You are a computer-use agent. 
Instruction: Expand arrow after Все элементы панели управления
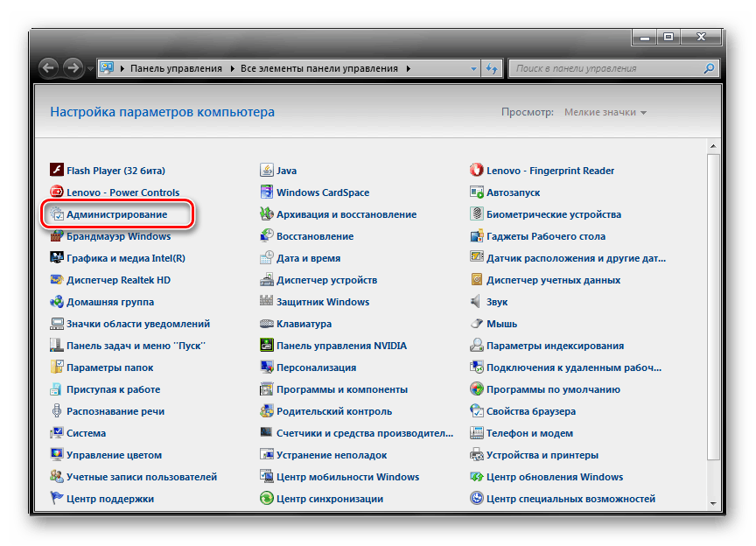pyautogui.click(x=408, y=68)
